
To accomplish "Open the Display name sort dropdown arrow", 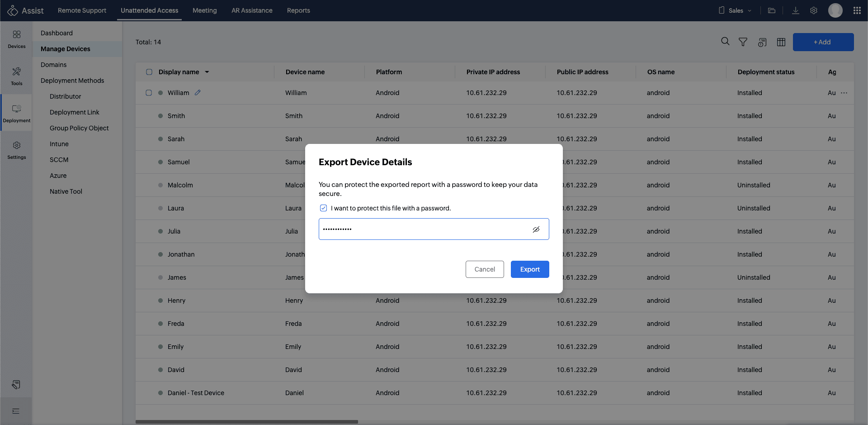I will [207, 72].
